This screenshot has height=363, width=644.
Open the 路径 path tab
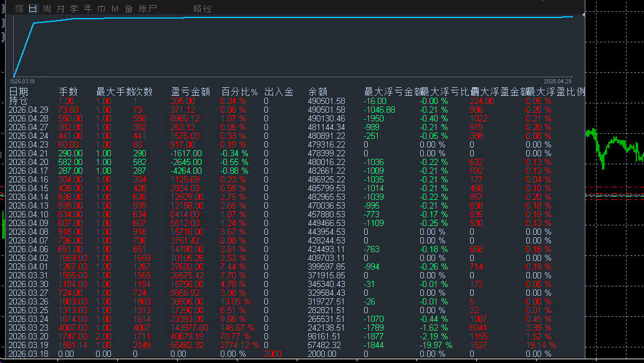[x=203, y=9]
